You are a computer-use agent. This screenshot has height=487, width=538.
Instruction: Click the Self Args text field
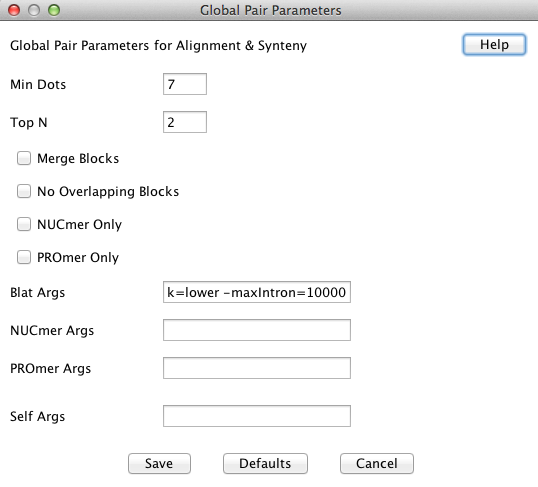pyautogui.click(x=257, y=416)
